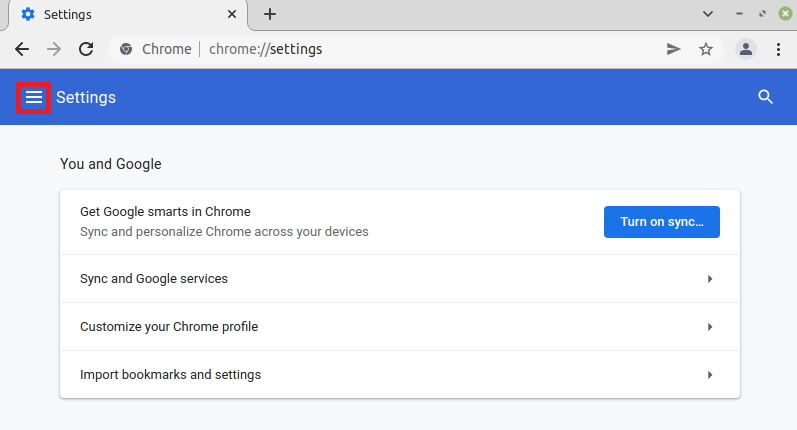Expand Import bookmarks and settings

tap(400, 375)
